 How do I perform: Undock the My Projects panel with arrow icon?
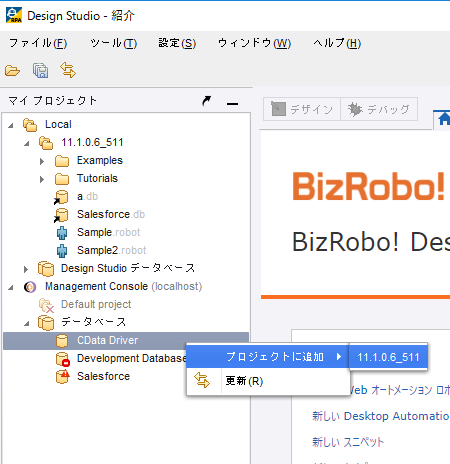[x=207, y=101]
